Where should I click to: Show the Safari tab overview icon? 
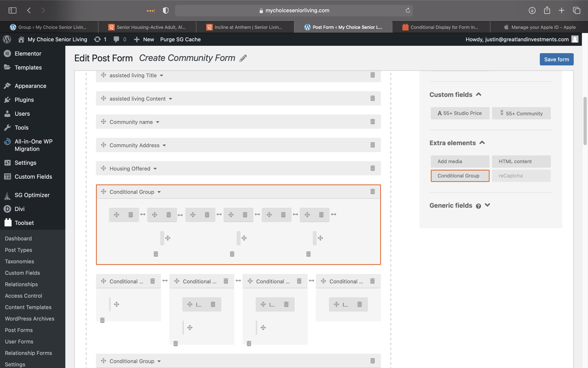click(x=577, y=10)
